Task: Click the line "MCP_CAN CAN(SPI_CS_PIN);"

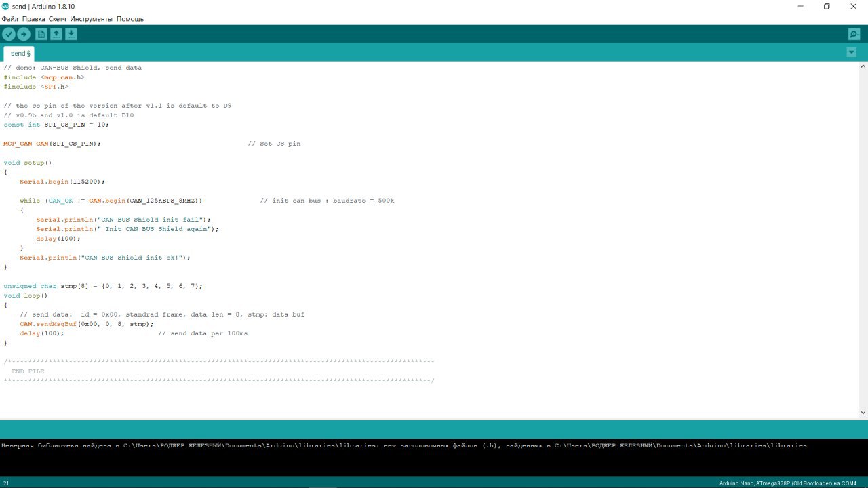Action: click(x=52, y=144)
